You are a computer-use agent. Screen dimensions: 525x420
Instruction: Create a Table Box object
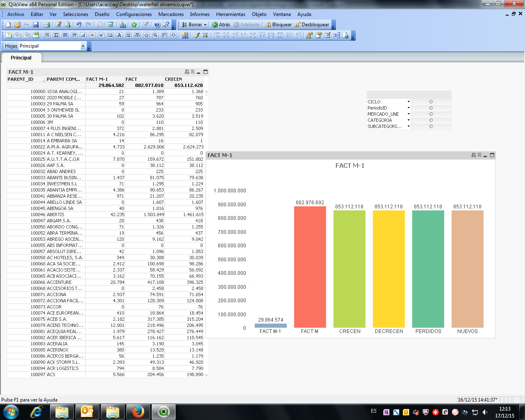coord(65,35)
